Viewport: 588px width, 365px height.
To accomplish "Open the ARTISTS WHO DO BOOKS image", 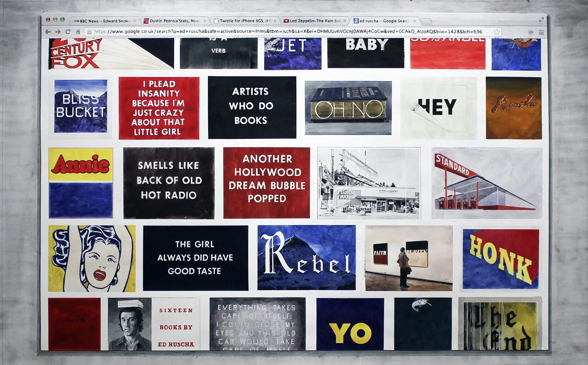I will (252, 107).
